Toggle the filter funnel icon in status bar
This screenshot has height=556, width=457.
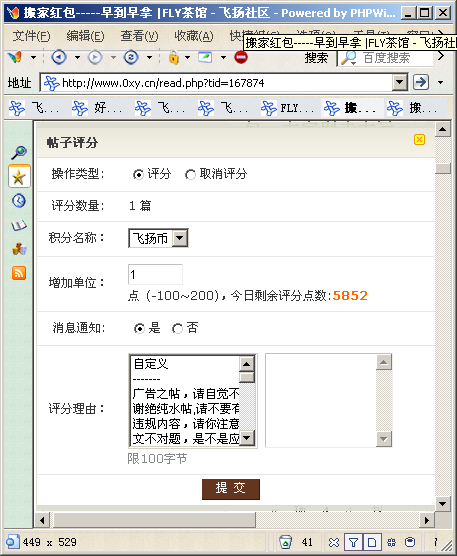click(353, 542)
